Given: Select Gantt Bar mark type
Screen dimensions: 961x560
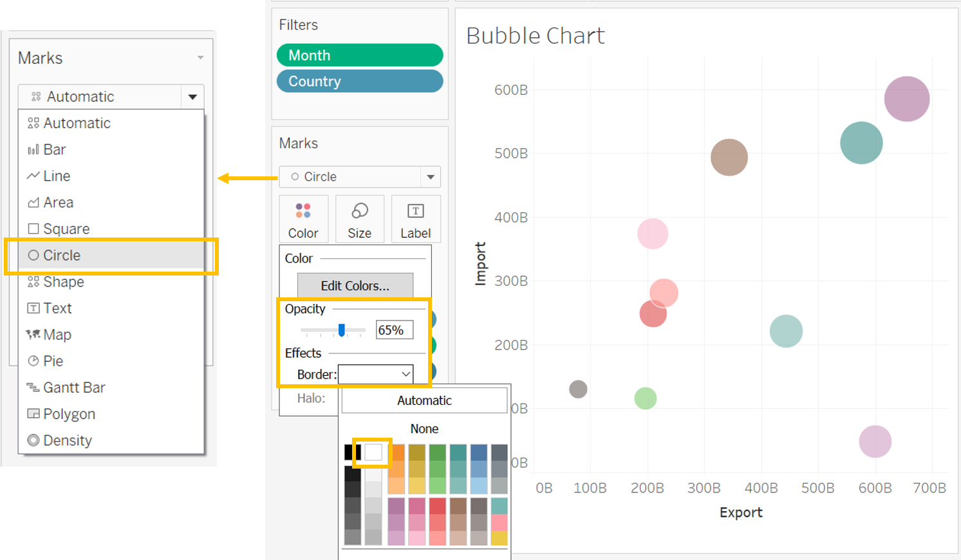Looking at the screenshot, I should (73, 387).
